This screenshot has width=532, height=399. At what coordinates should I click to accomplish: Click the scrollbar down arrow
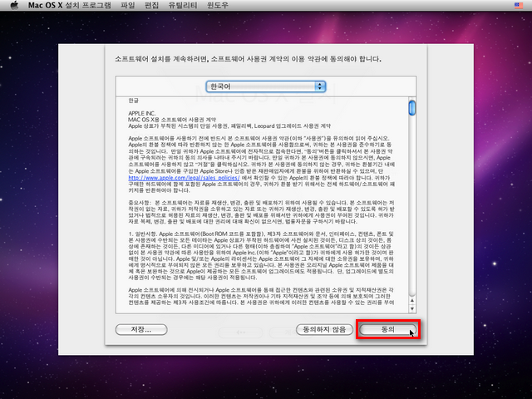tap(412, 308)
